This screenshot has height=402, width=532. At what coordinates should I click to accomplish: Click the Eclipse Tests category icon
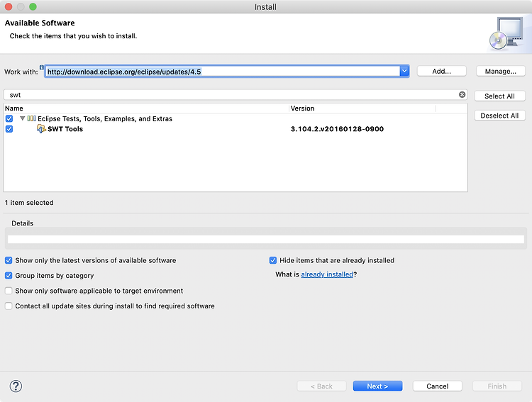pos(31,118)
